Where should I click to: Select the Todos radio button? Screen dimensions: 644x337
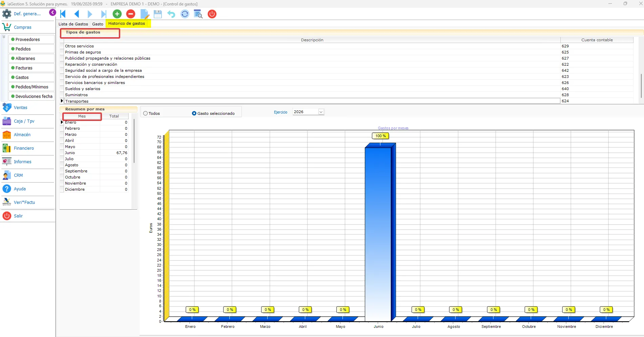(146, 113)
